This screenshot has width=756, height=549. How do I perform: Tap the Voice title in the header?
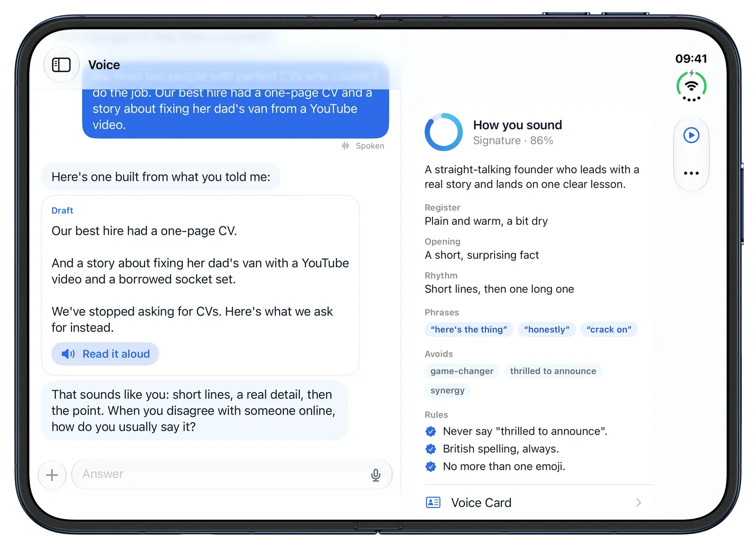(x=104, y=65)
